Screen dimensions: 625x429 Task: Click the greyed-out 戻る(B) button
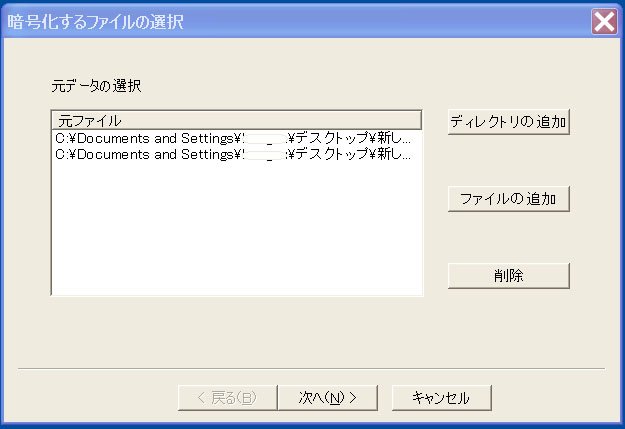pos(228,398)
